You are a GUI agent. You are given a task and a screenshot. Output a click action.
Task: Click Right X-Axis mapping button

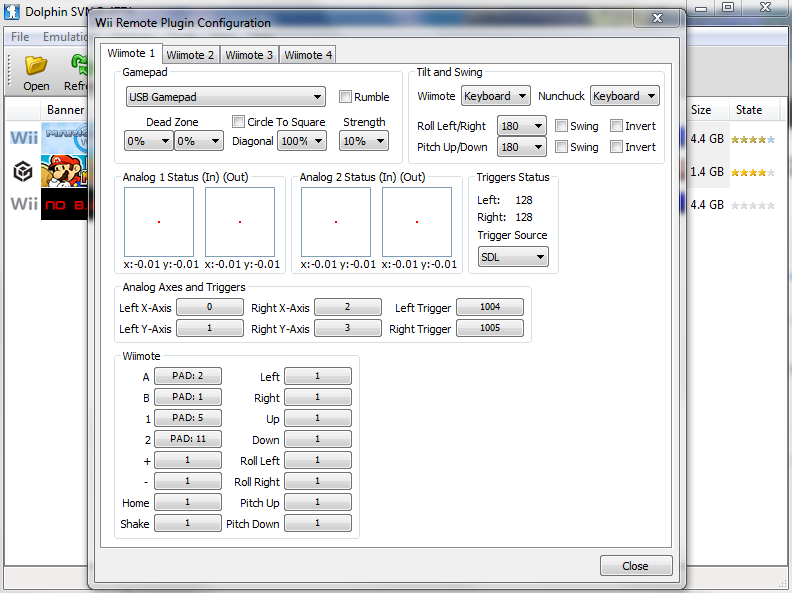point(348,307)
